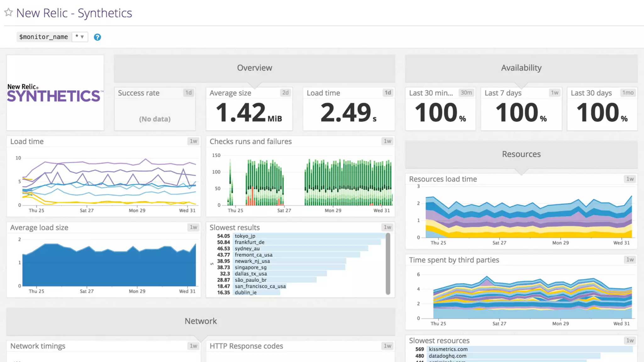This screenshot has width=644, height=362.
Task: Click the 2d badge on Average size widget
Action: pos(285,93)
